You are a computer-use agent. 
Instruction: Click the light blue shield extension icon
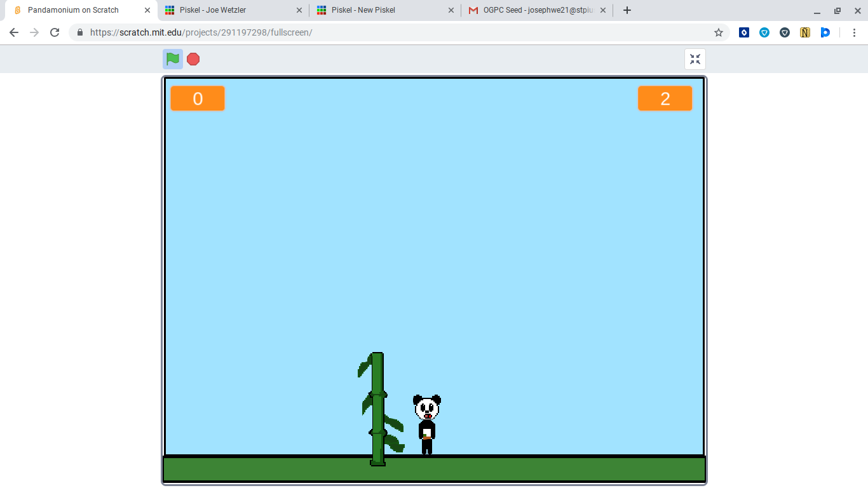(x=764, y=32)
